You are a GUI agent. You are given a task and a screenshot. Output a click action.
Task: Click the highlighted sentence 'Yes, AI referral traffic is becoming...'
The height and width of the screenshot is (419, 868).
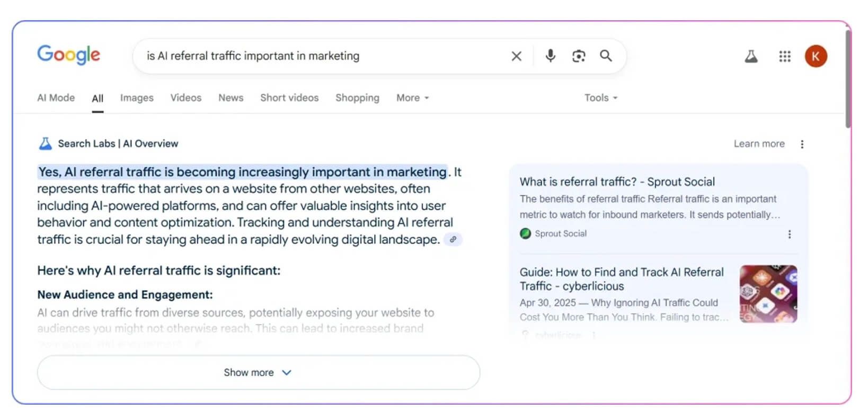click(x=243, y=172)
